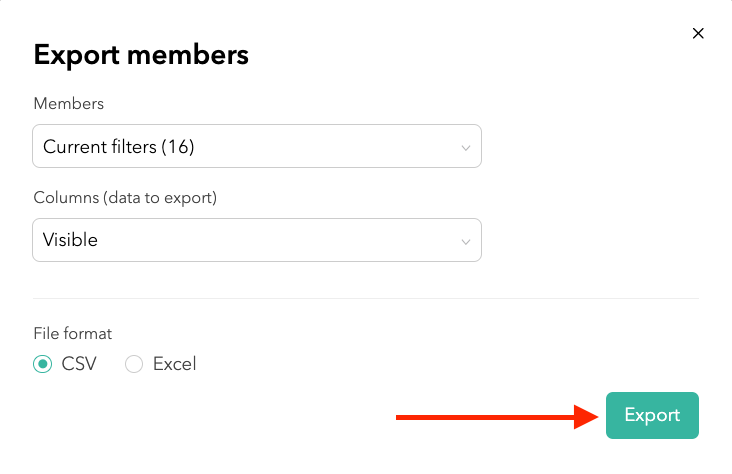Click the "Columns (data to export)" label
Image resolution: width=732 pixels, height=474 pixels.
[x=125, y=197]
